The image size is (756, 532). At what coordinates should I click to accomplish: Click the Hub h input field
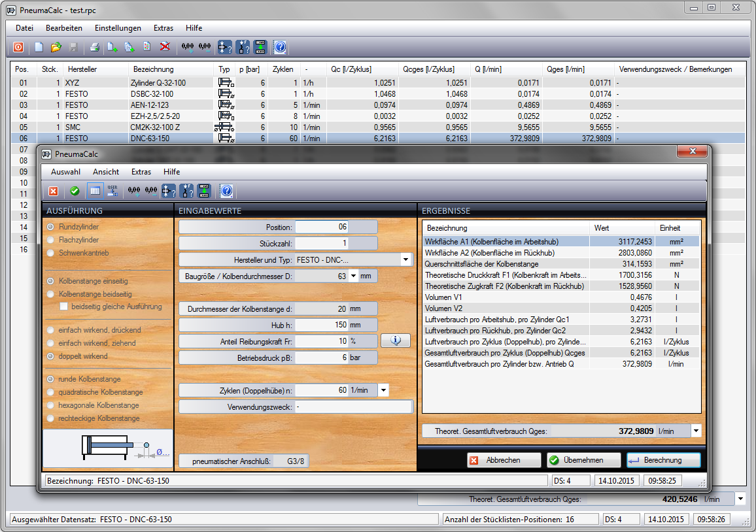[321, 325]
